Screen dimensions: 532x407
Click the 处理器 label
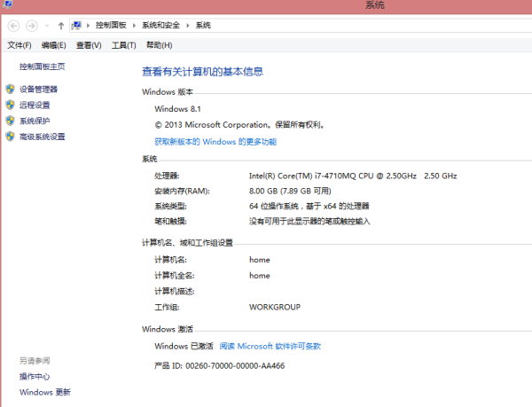pyautogui.click(x=167, y=176)
